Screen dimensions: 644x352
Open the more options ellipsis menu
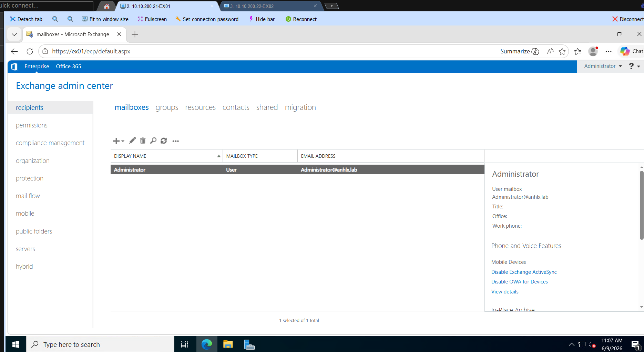(x=176, y=141)
